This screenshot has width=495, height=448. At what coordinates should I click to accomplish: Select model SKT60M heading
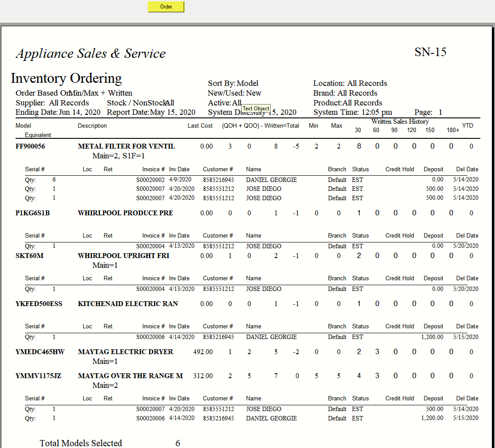[x=29, y=255]
